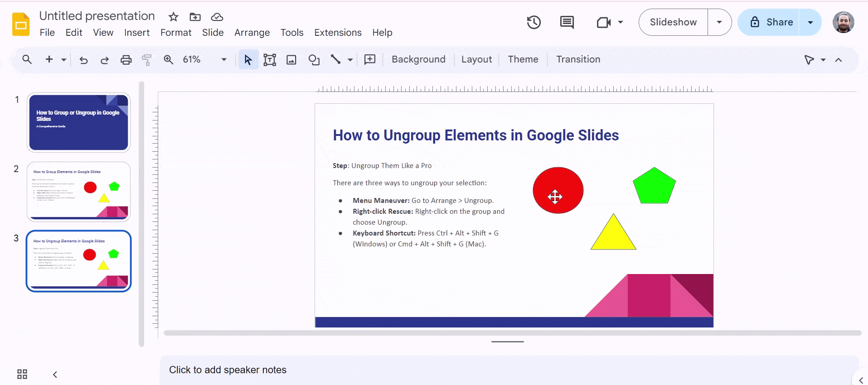868x385 pixels.
Task: Hide the toolbar menus with chevron
Action: tap(839, 60)
